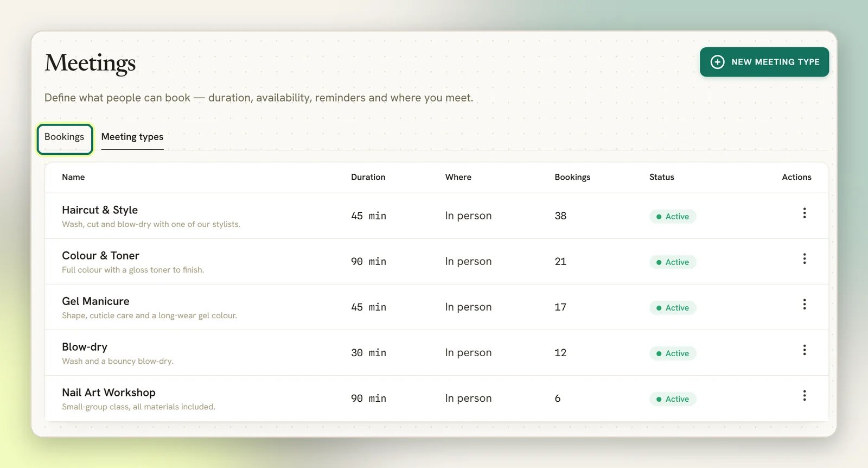Click the Where column header
The width and height of the screenshot is (868, 468).
(x=458, y=177)
